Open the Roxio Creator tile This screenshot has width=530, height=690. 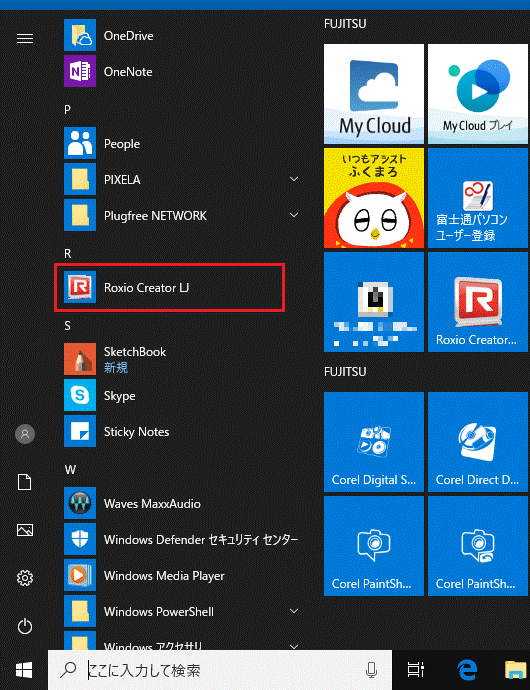pyautogui.click(x=478, y=302)
